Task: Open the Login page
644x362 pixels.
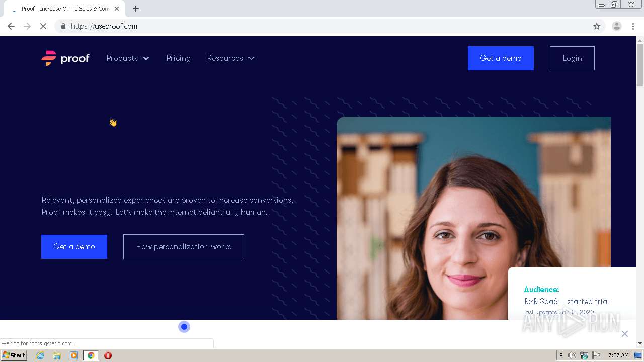Action: pos(572,58)
